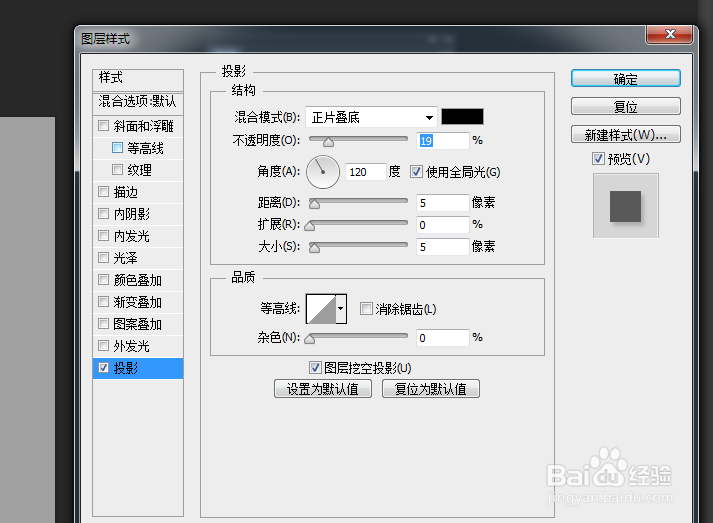713x523 pixels.
Task: Enable the 斜面和浮雕 checkbox
Action: click(x=104, y=125)
